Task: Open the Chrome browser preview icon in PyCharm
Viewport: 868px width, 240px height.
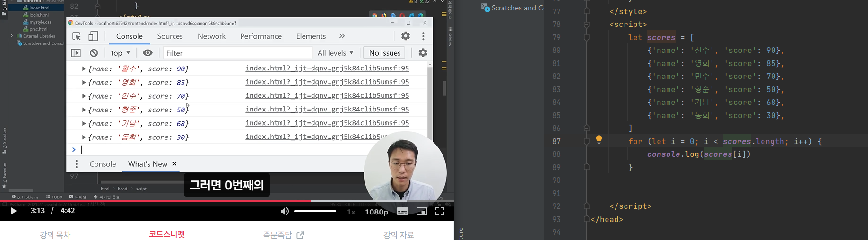Action: [x=374, y=15]
